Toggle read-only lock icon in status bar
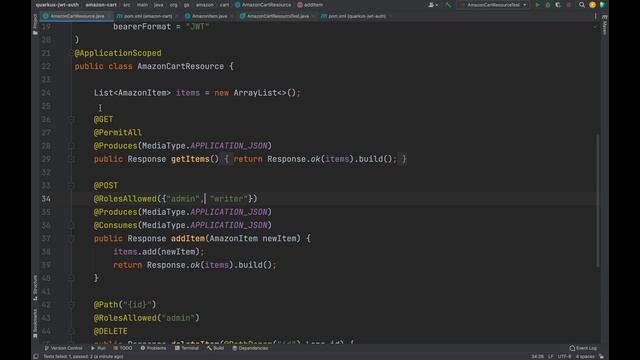The width and height of the screenshot is (640, 360). 601,356
